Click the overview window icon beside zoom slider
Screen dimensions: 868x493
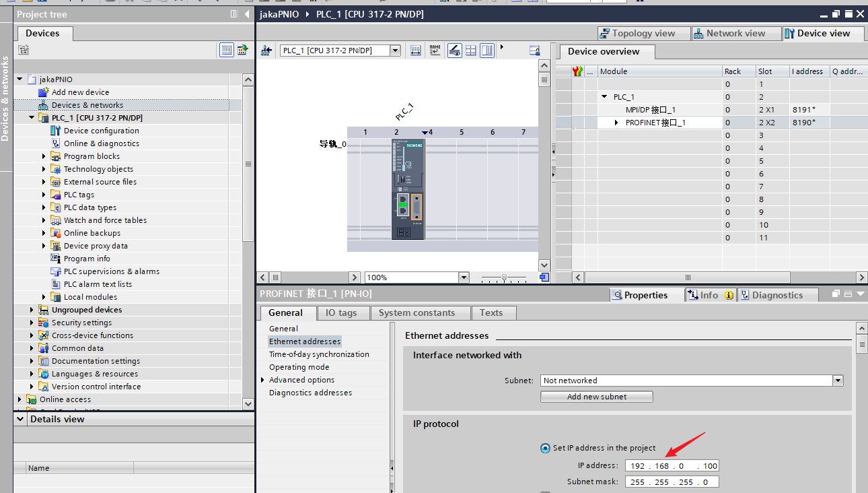544,277
